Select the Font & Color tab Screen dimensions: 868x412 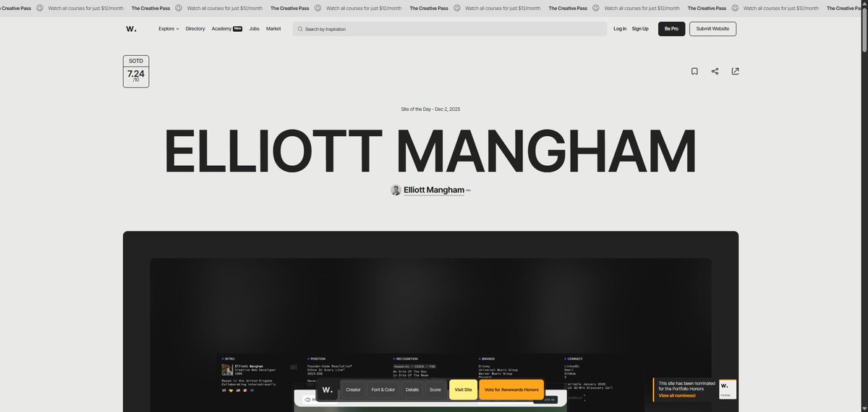[x=383, y=390]
